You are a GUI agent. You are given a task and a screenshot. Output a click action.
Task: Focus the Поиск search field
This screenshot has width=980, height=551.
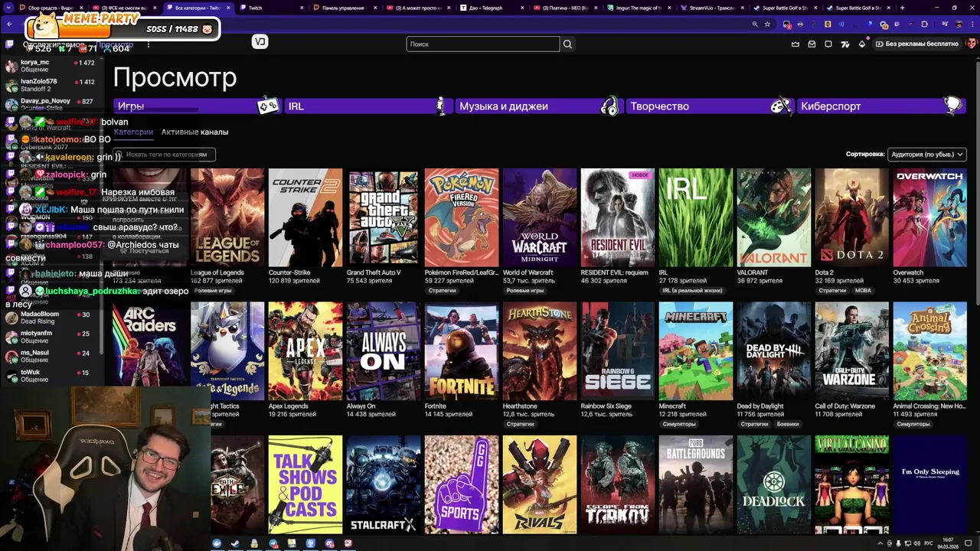(x=482, y=44)
